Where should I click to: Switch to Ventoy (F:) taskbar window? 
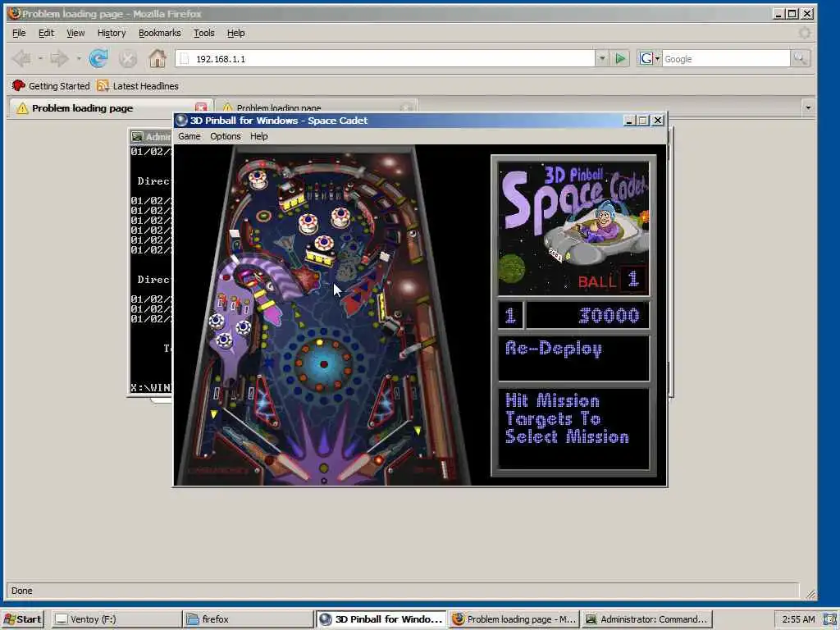click(x=116, y=619)
